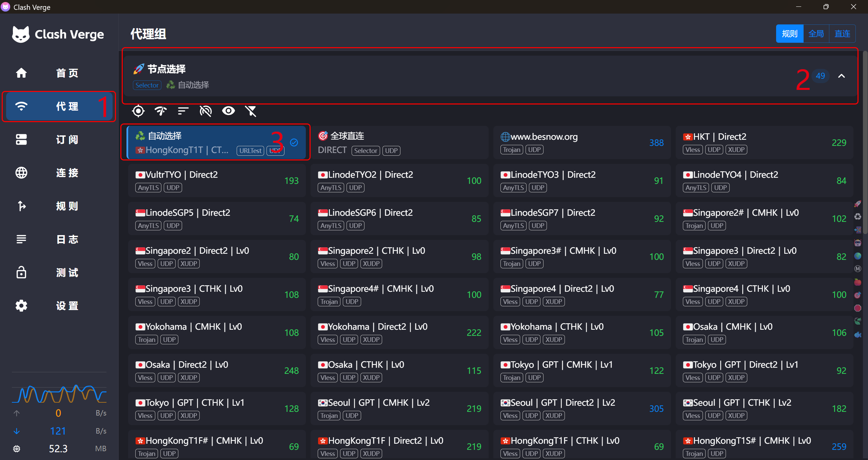Switch proxy mode to 全局 (Global)
868x460 pixels.
[816, 34]
